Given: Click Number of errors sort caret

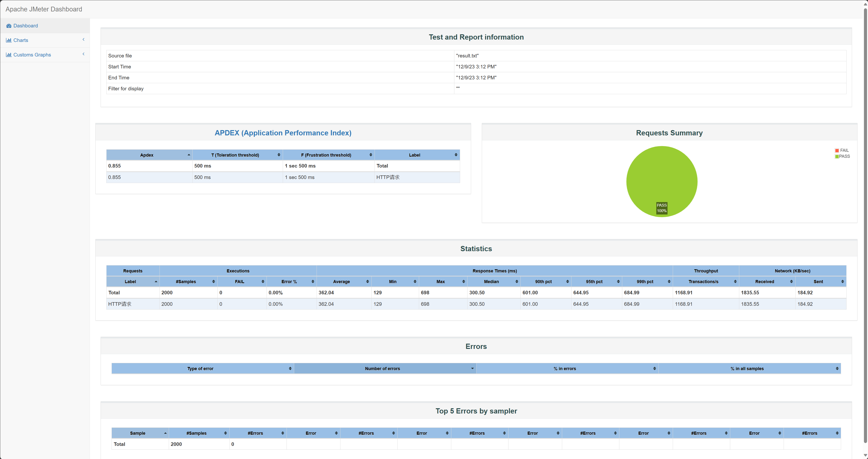Looking at the screenshot, I should (473, 368).
